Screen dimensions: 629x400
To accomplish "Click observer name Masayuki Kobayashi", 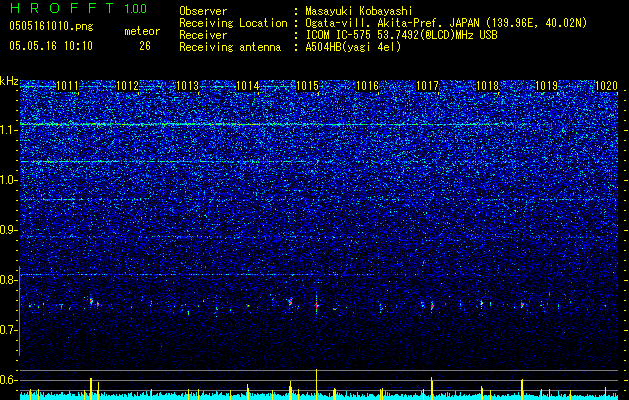I will (x=359, y=11).
